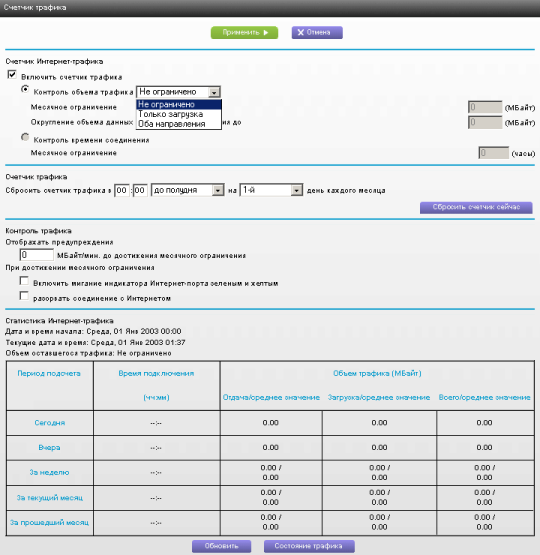
Task: Click Вчера row label in table
Action: pos(50,448)
